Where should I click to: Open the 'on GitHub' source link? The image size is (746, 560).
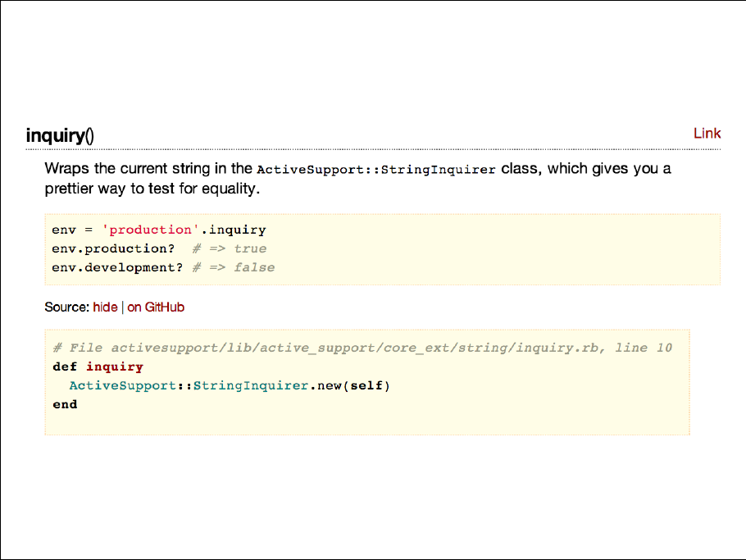(x=156, y=307)
